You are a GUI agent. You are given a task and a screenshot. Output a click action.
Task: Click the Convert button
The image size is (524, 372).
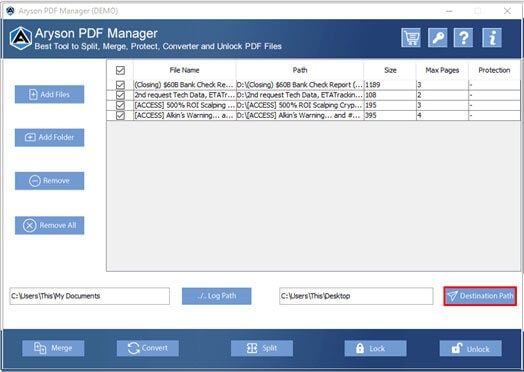click(x=148, y=348)
